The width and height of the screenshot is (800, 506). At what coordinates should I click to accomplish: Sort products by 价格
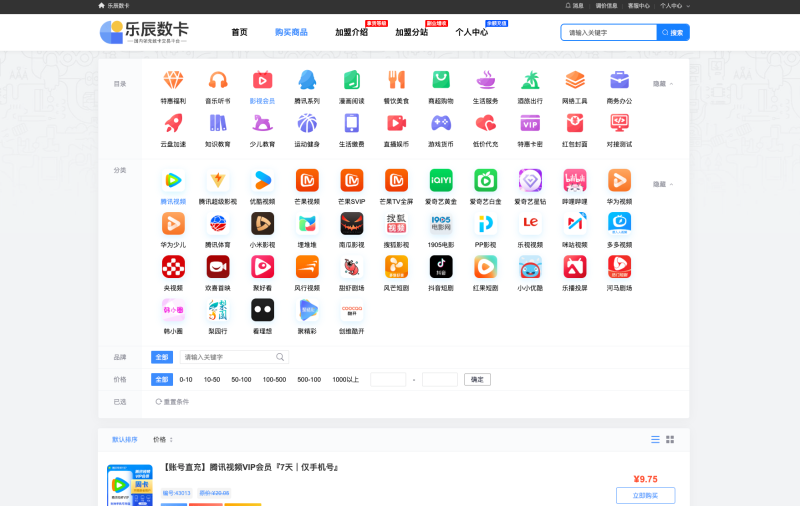[x=163, y=440]
